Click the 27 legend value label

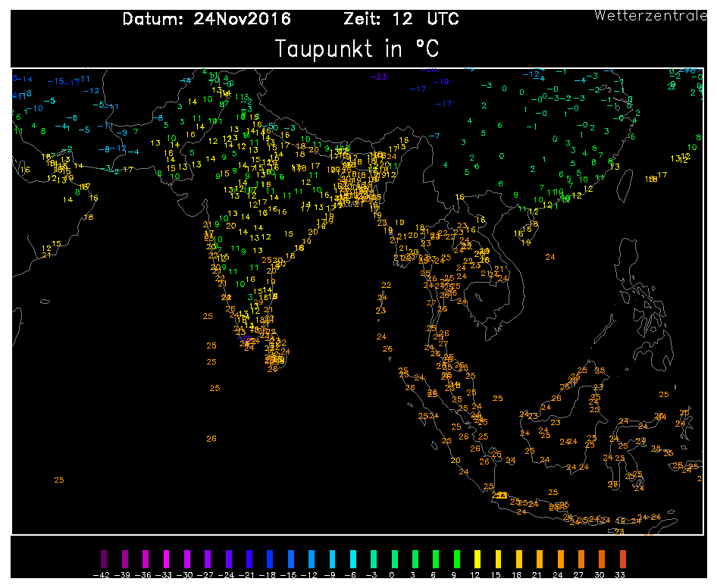[x=581, y=577]
